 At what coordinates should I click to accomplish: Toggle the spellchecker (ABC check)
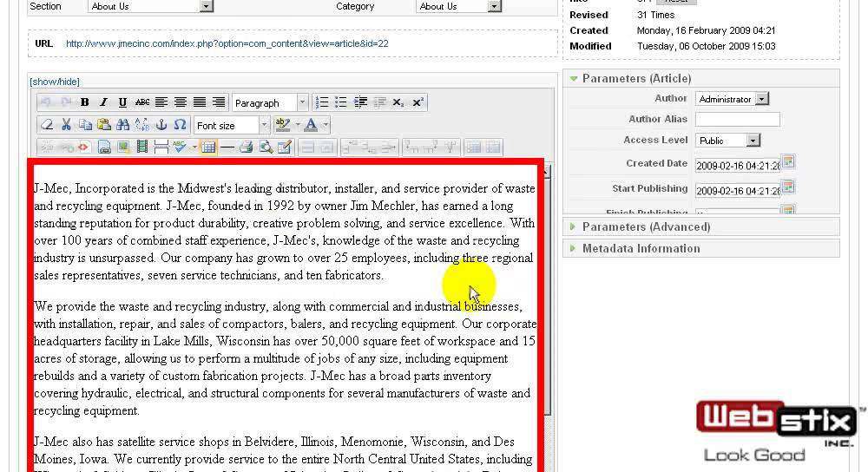pyautogui.click(x=179, y=147)
